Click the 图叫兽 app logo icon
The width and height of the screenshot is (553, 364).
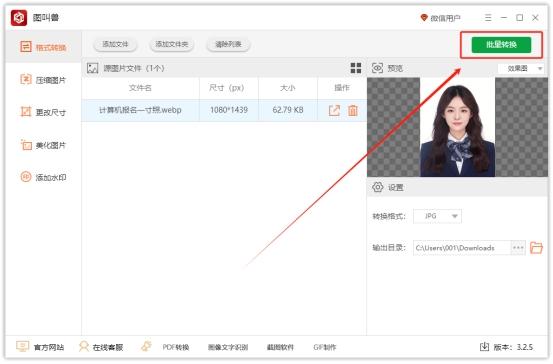tap(19, 18)
